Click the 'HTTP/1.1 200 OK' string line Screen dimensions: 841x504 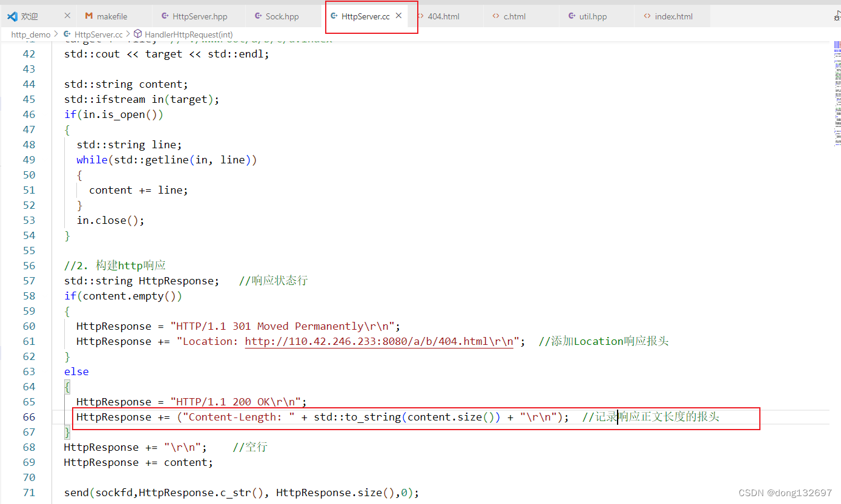point(192,402)
